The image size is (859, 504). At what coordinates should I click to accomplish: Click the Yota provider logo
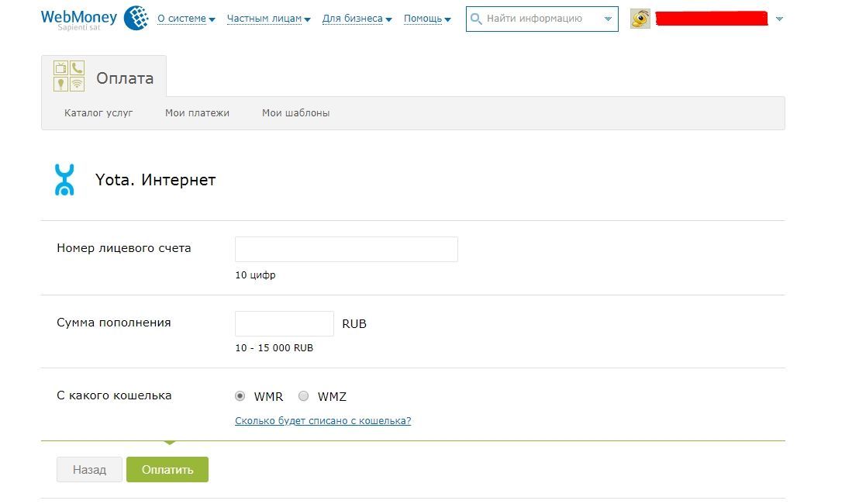click(64, 180)
